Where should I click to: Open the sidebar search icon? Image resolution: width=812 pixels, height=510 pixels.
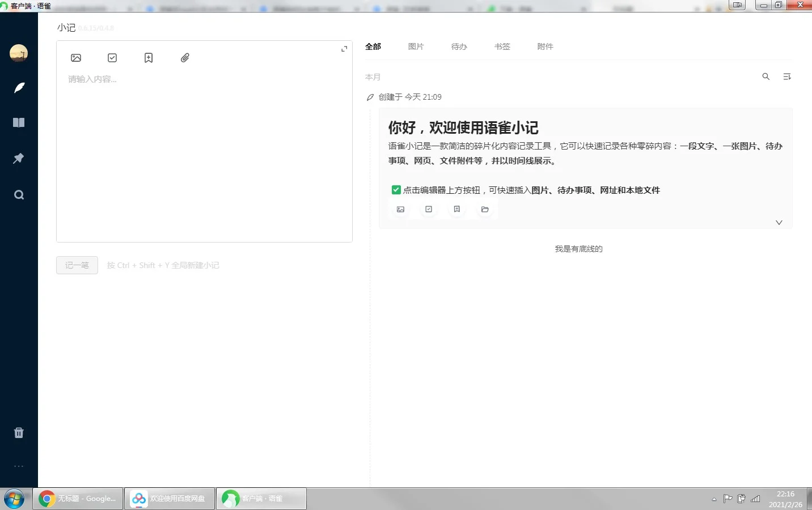pyautogui.click(x=19, y=195)
